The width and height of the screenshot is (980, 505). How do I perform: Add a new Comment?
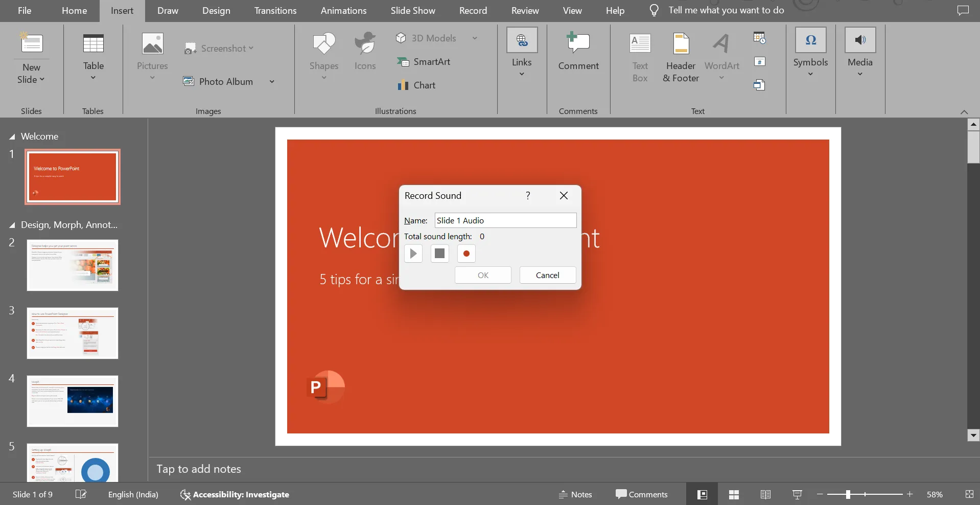[x=578, y=51]
